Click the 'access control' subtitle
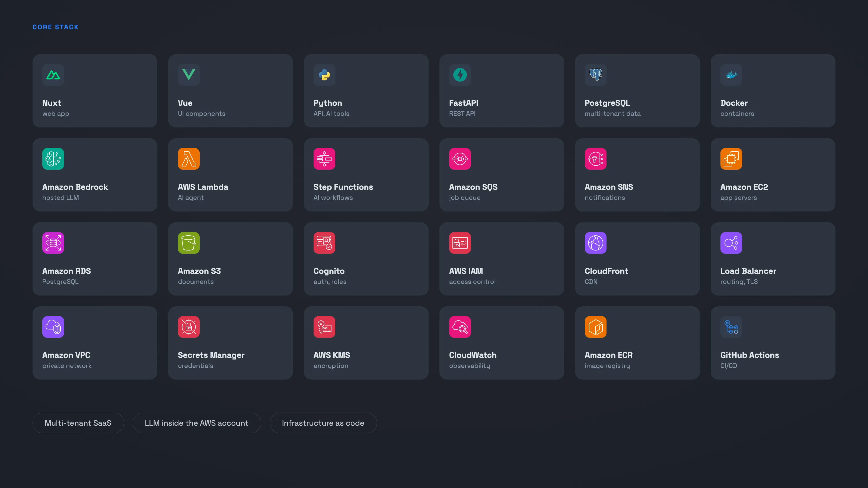Image resolution: width=868 pixels, height=488 pixels. click(x=473, y=282)
